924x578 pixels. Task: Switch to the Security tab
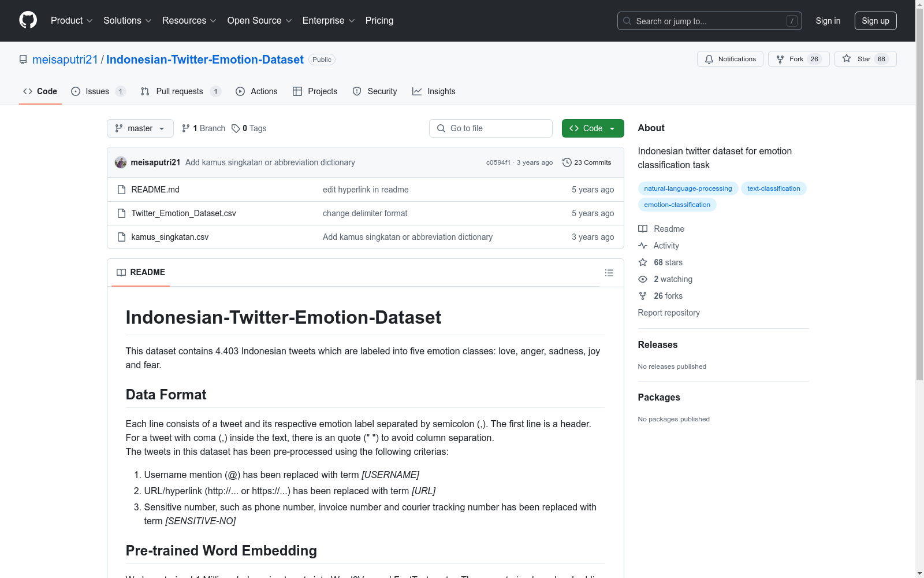click(x=375, y=91)
